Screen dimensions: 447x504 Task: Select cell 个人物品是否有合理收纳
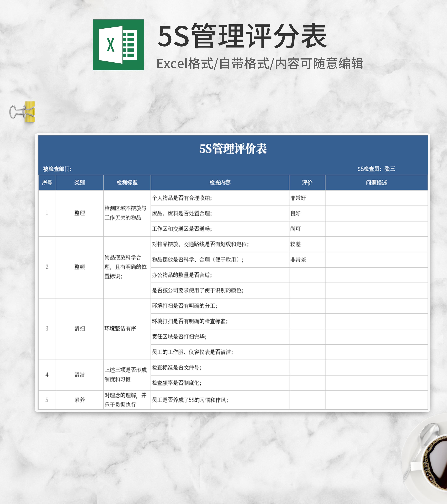182,198
